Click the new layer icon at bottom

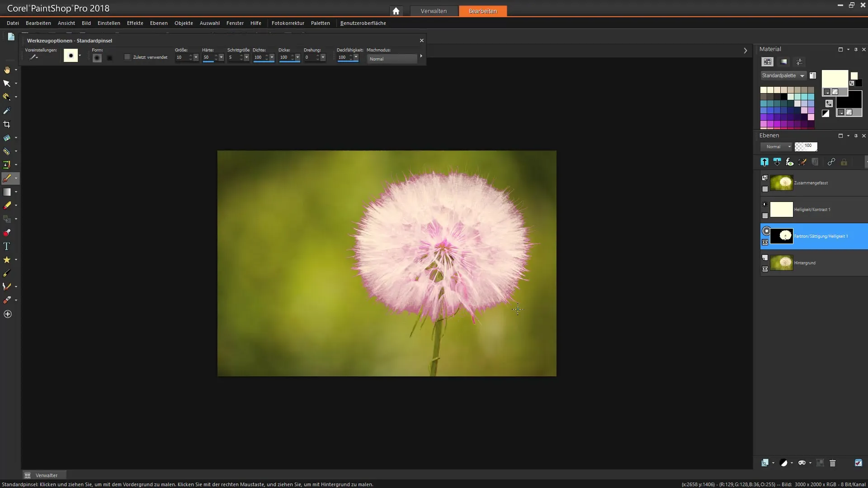tap(765, 463)
